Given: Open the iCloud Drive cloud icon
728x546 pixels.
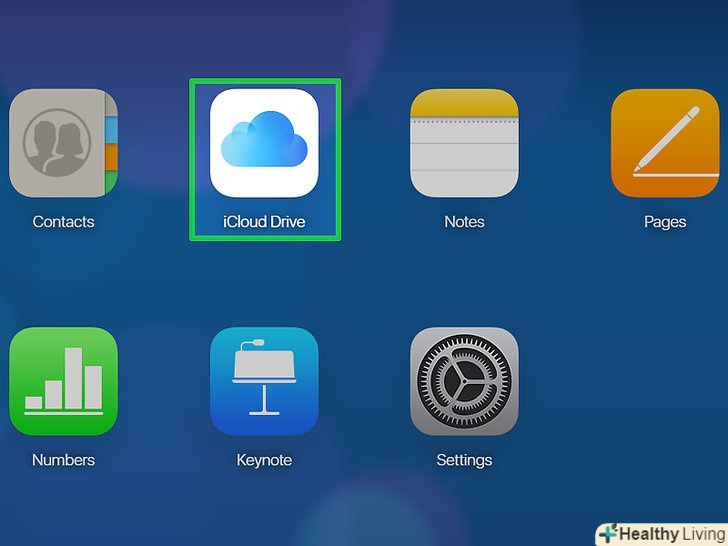Looking at the screenshot, I should pyautogui.click(x=264, y=143).
